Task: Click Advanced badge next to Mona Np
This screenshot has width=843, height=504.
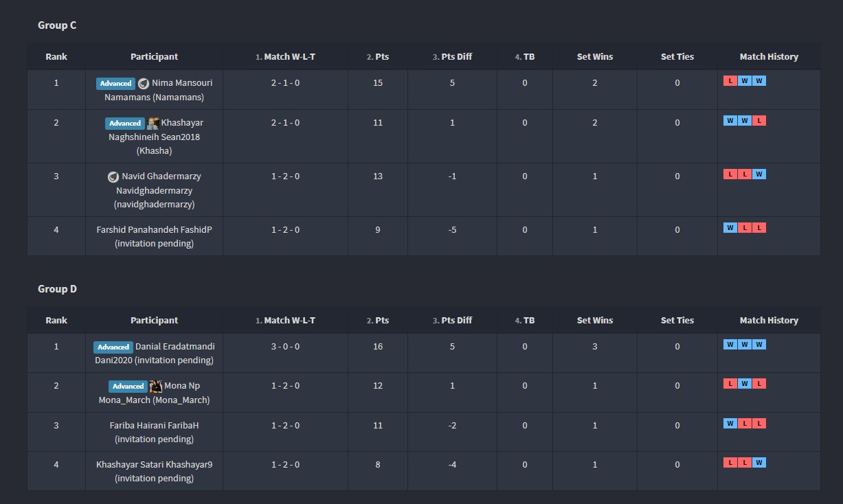Action: click(127, 387)
